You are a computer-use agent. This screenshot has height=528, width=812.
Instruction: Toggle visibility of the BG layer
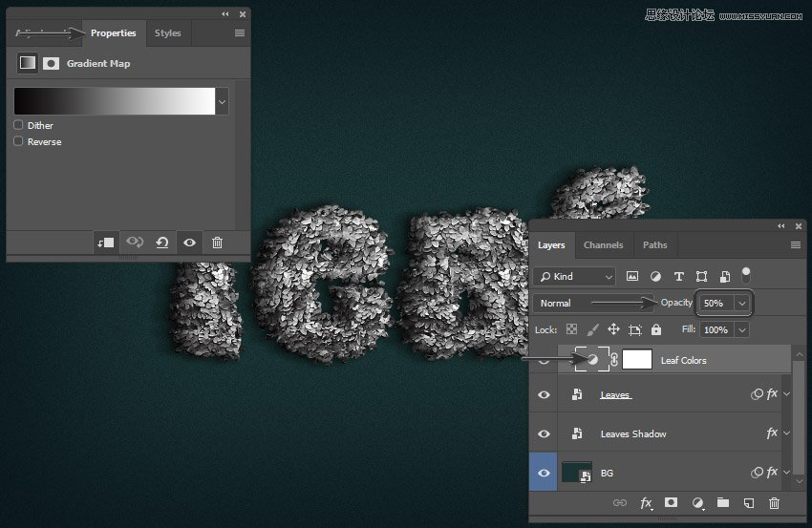point(545,473)
